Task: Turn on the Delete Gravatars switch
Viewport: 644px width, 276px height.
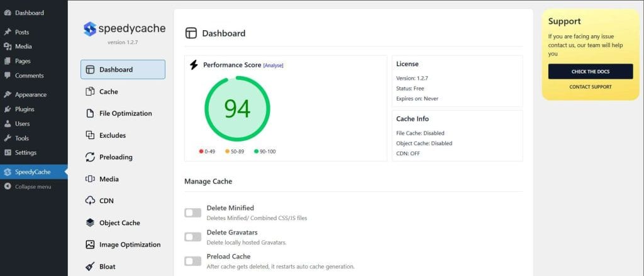Action: point(192,237)
